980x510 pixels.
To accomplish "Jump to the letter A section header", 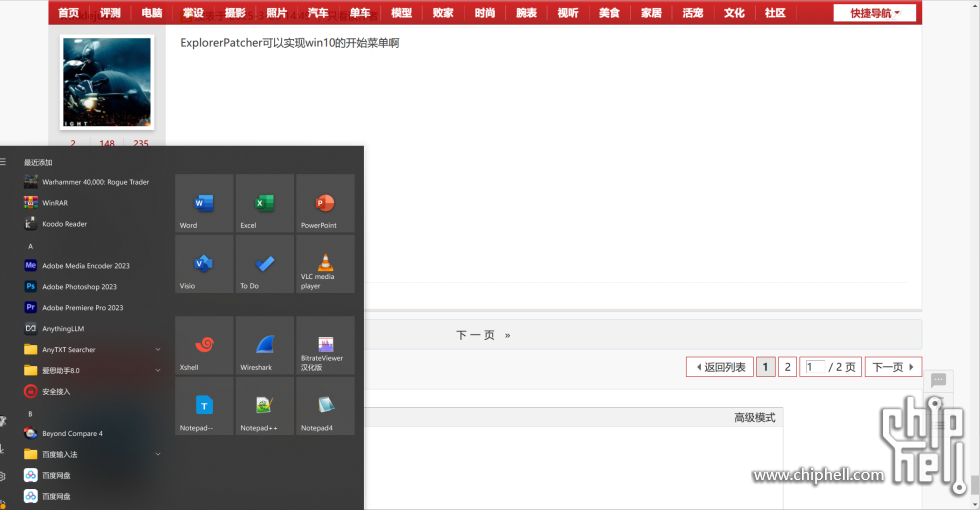I will (30, 246).
